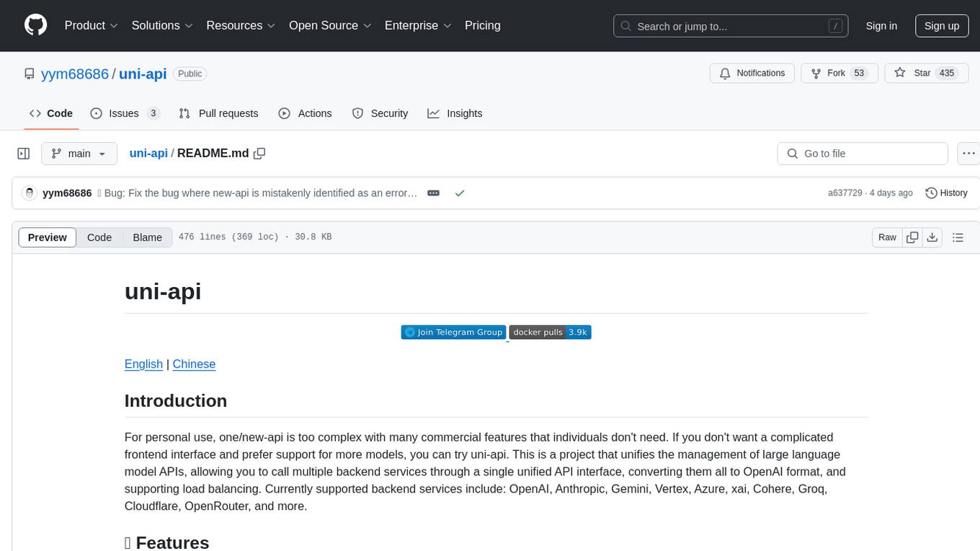
Task: Expand the Enterprise menu
Action: click(418, 25)
